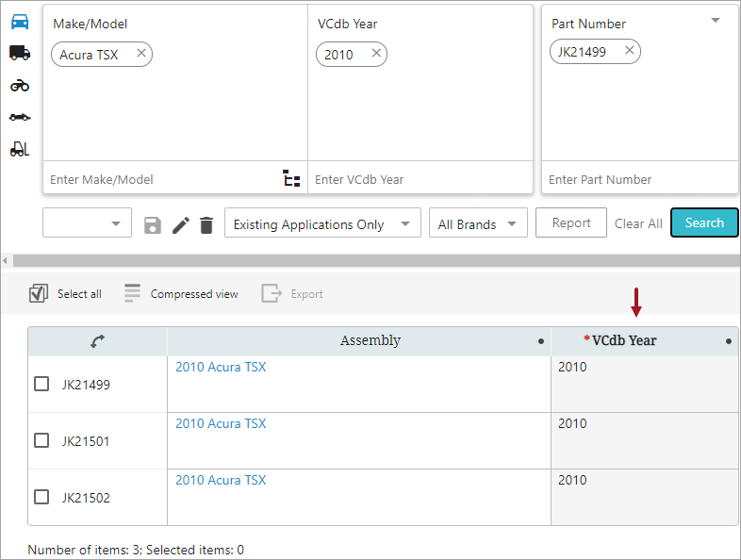Viewport: 741px width, 560px height.
Task: Click the trash delete icon
Action: 206,225
